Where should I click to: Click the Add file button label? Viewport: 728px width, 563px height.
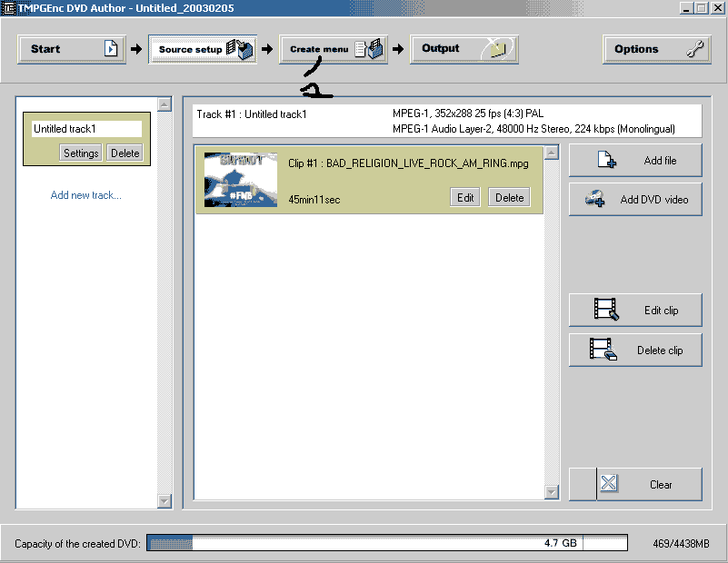point(660,161)
